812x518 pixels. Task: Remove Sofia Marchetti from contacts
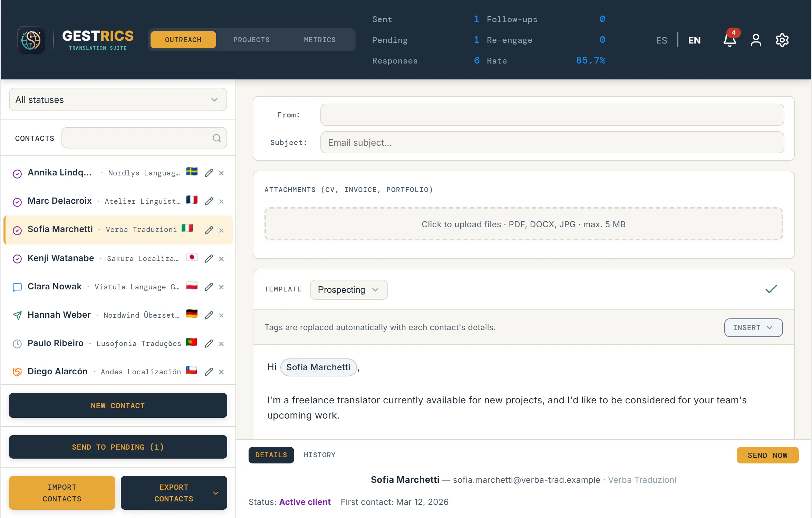click(x=221, y=230)
